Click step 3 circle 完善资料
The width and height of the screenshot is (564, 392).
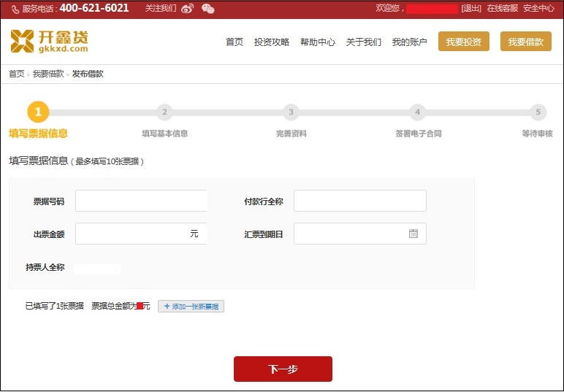click(291, 112)
